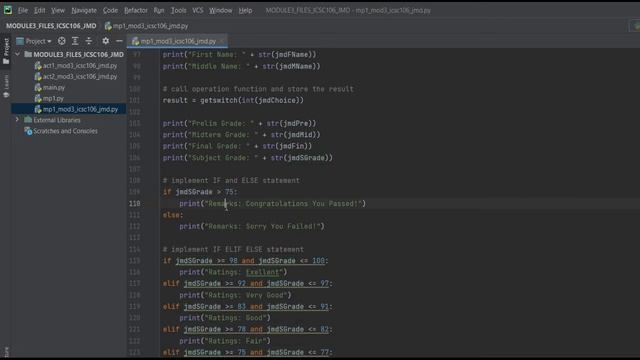Open the Window menu

[x=220, y=10]
